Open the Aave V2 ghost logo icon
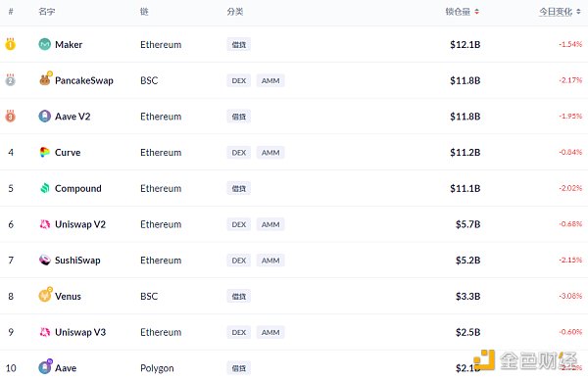The height and width of the screenshot is (381, 588). coord(45,117)
